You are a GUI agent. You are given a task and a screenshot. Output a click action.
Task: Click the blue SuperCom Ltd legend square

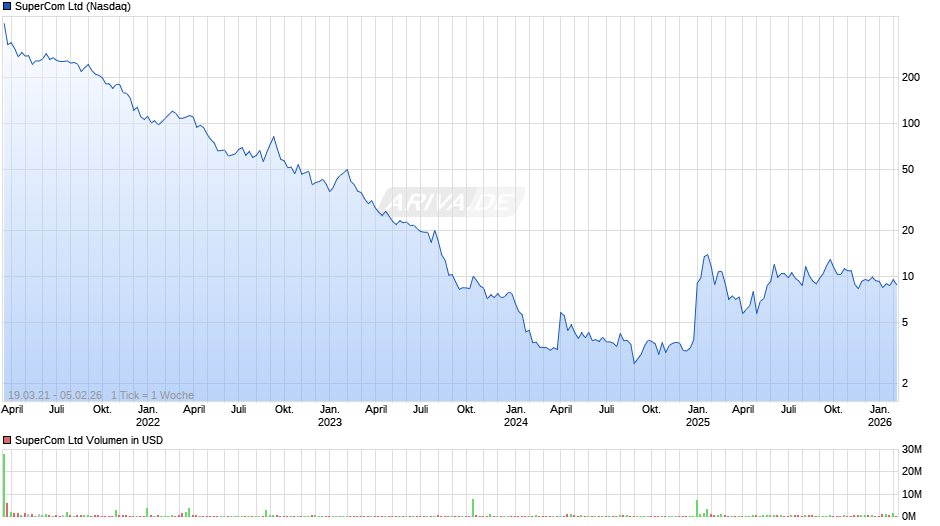click(x=7, y=6)
